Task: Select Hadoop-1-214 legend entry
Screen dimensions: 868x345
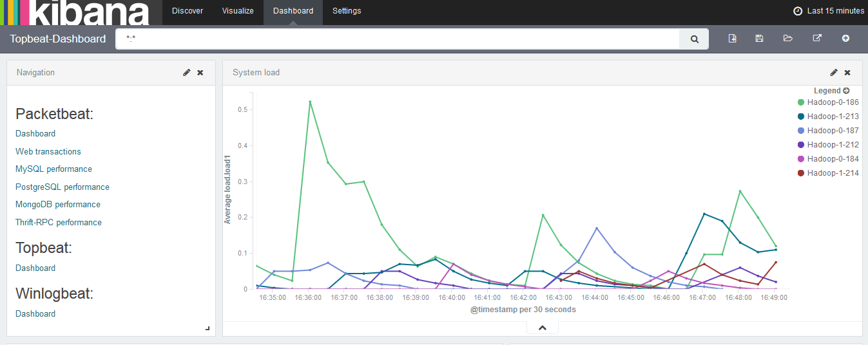Action: (x=828, y=173)
